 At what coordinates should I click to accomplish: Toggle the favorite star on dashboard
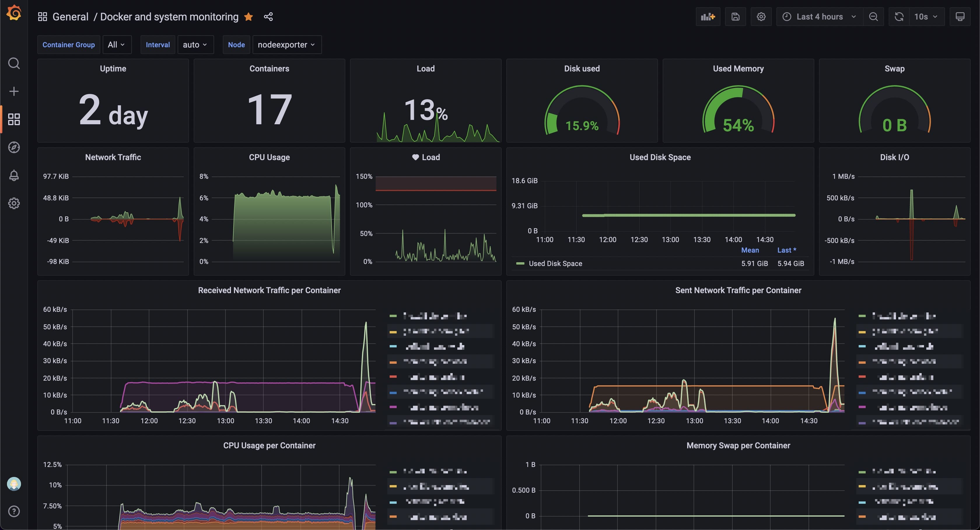[x=249, y=17]
